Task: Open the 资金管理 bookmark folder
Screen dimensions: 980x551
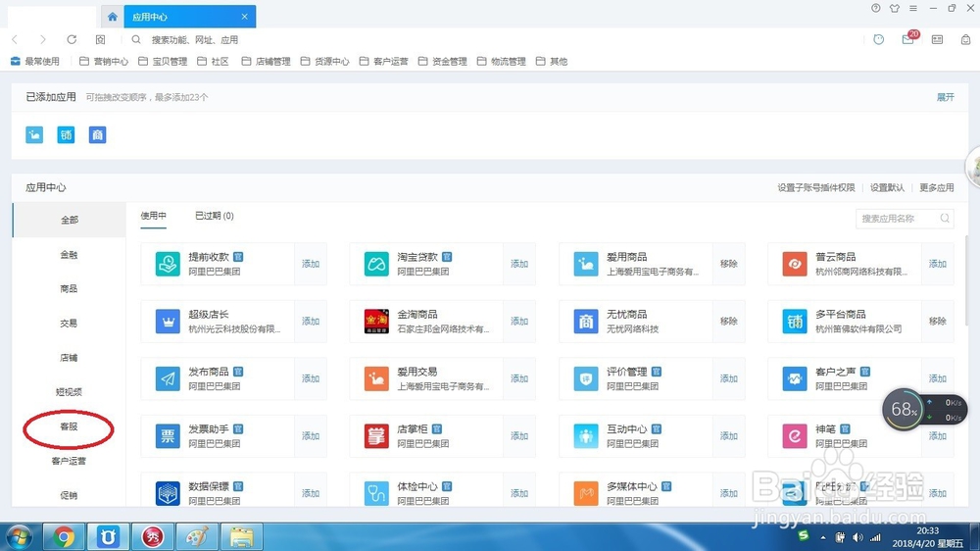Action: 443,62
